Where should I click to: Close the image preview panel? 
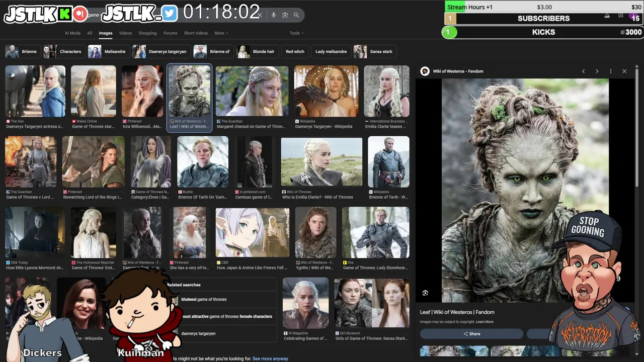(x=624, y=71)
